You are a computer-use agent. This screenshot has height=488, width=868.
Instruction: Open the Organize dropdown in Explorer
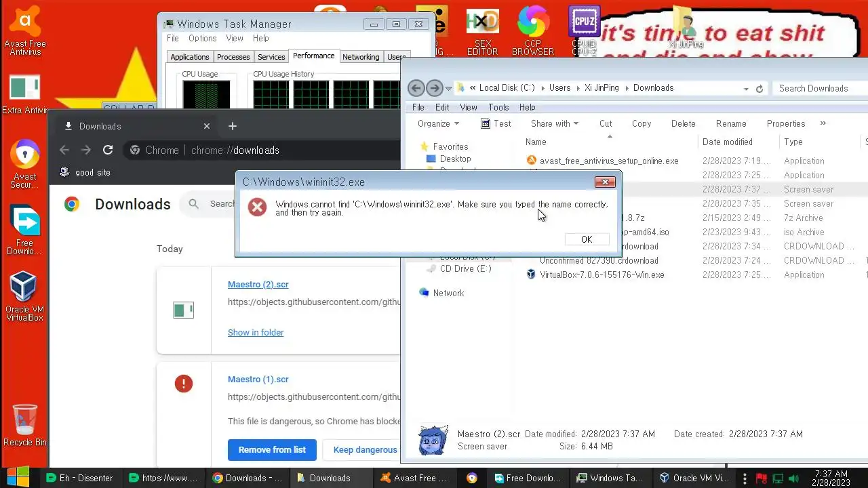(438, 124)
